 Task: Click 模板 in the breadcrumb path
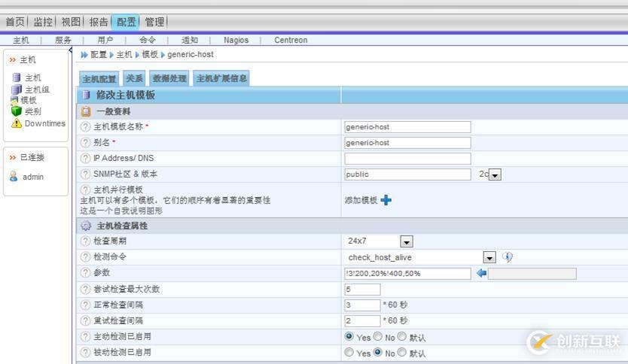(150, 54)
